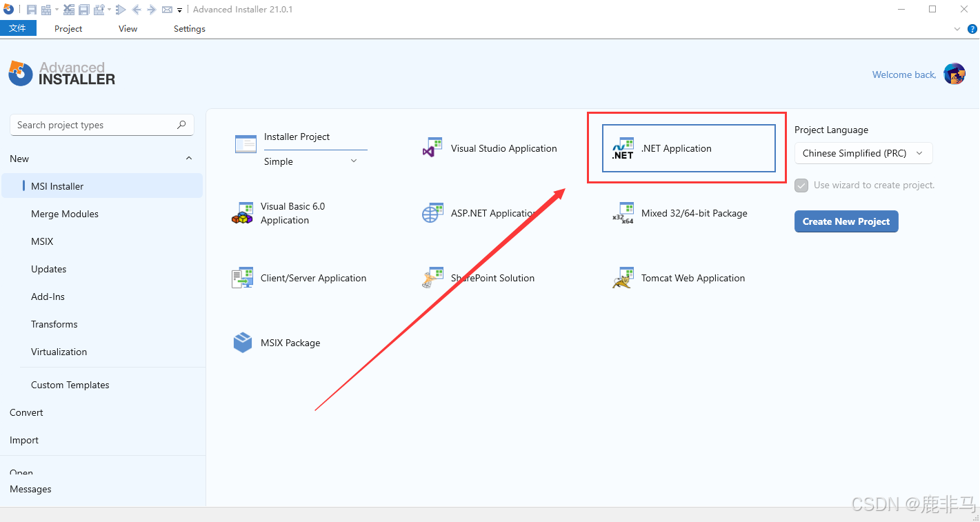Select the Installer Project label
Viewport: 980px width, 522px height.
pyautogui.click(x=297, y=137)
